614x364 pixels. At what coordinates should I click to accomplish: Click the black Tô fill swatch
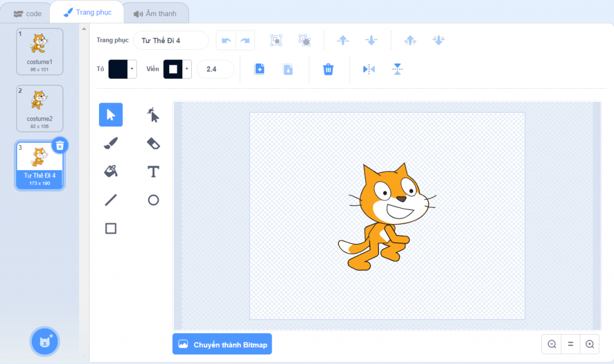point(118,69)
